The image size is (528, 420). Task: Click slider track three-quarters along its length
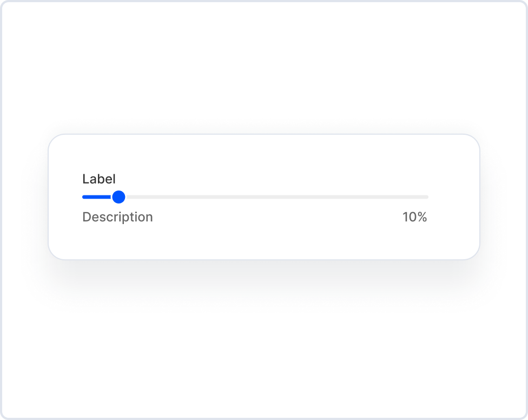[x=342, y=197]
